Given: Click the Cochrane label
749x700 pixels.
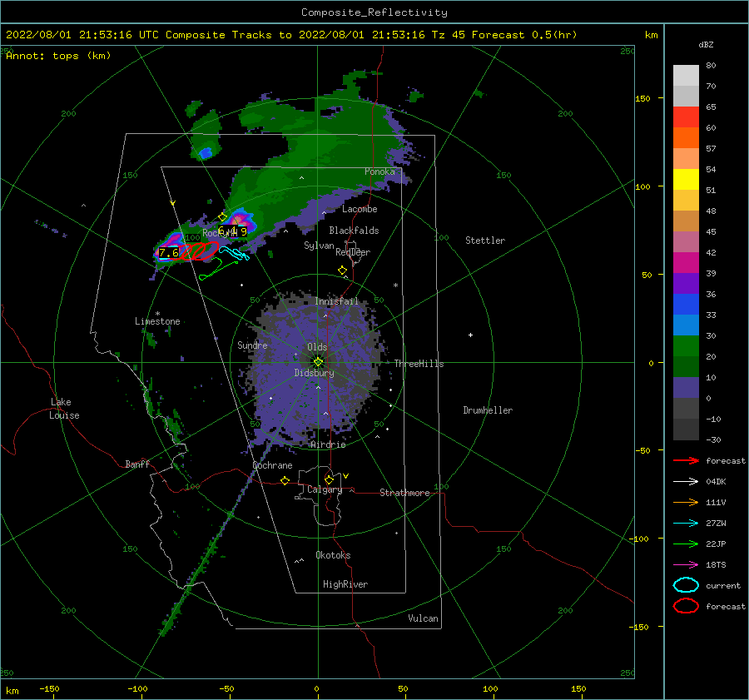Looking at the screenshot, I should pos(272,465).
